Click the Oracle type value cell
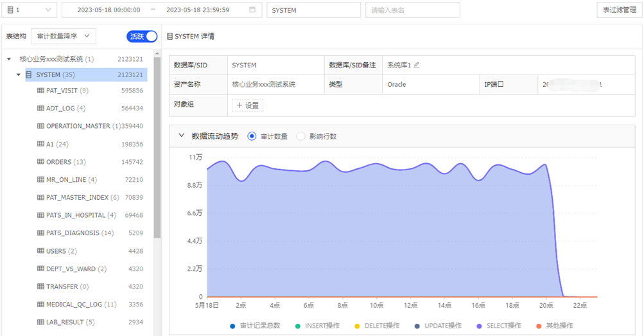This screenshot has width=644, height=336. click(x=431, y=84)
